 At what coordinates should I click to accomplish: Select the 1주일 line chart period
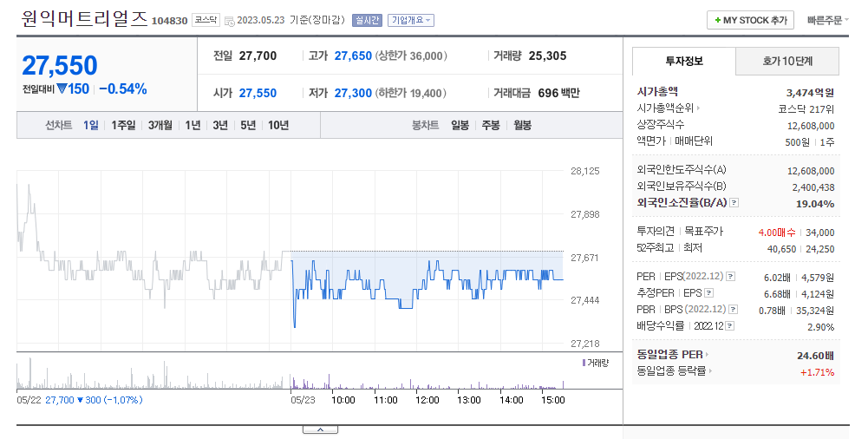pos(123,125)
